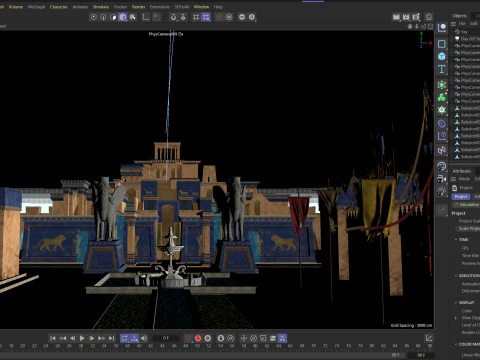Viewport: 480px width, 360px height.
Task: Open the Window menu
Action: [201, 7]
